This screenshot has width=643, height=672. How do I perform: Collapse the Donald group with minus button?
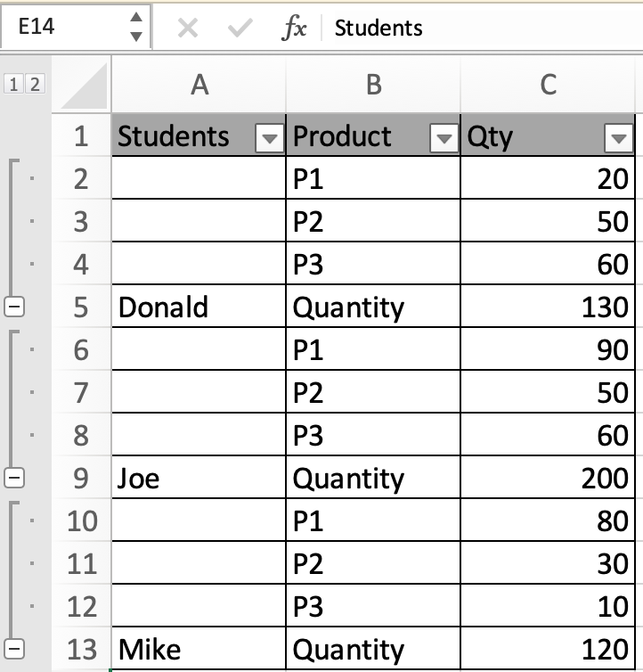click(x=14, y=307)
